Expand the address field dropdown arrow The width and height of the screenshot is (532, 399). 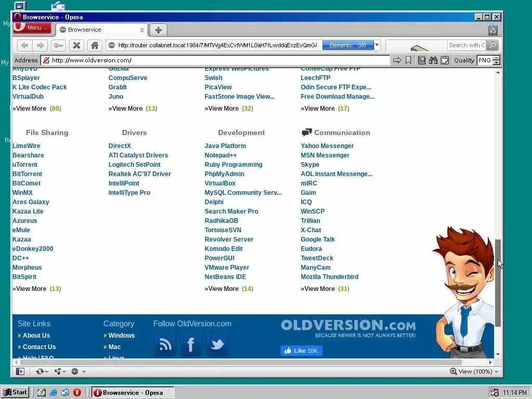[x=377, y=45]
